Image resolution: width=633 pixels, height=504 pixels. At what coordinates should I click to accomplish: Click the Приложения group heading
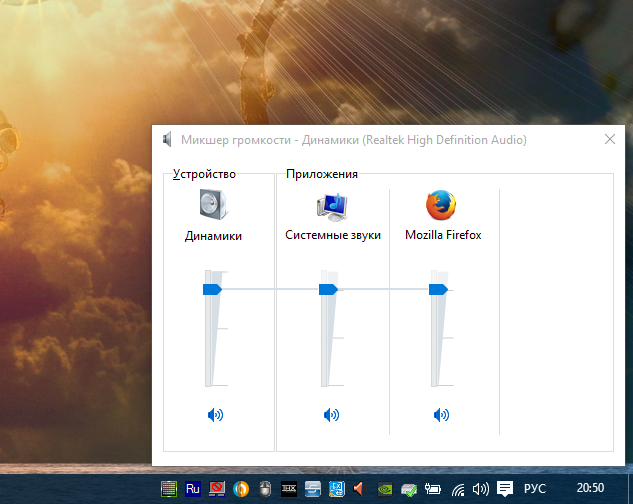322,174
